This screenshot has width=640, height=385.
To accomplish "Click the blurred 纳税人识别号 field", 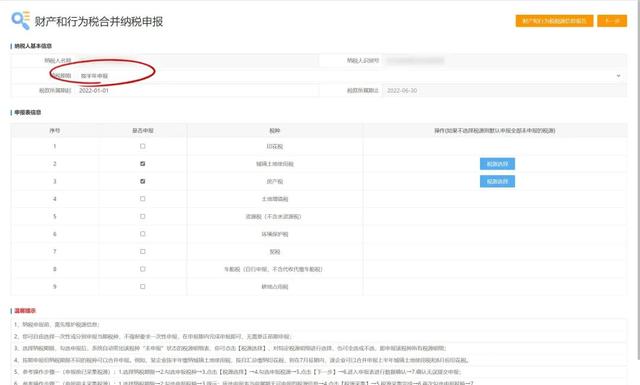I will coord(504,61).
